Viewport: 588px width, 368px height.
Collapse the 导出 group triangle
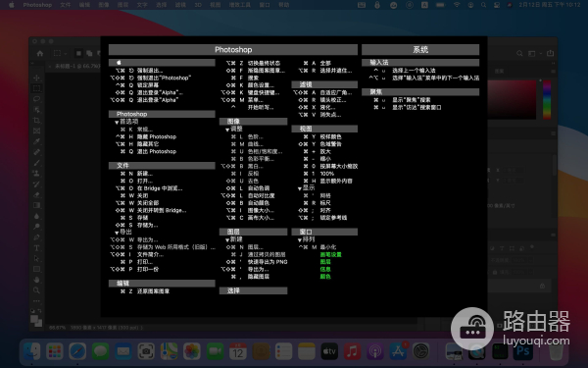coord(117,233)
